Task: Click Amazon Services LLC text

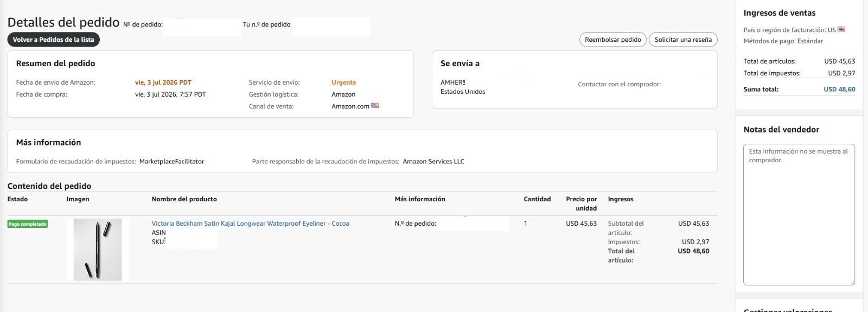Action: 433,162
